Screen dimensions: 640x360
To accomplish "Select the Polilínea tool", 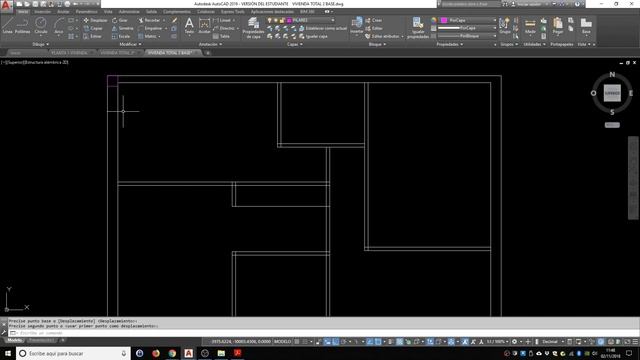I will (x=22, y=25).
